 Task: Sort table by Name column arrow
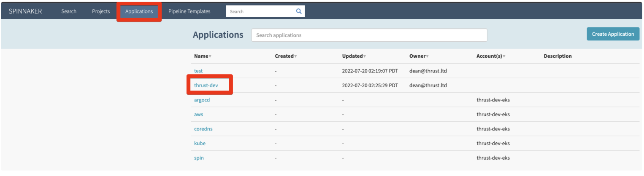[210, 56]
